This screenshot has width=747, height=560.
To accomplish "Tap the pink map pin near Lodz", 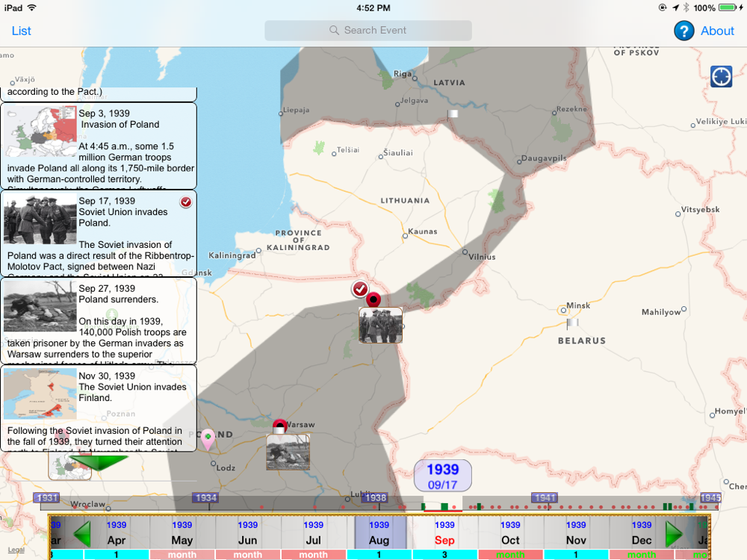I will point(208,438).
